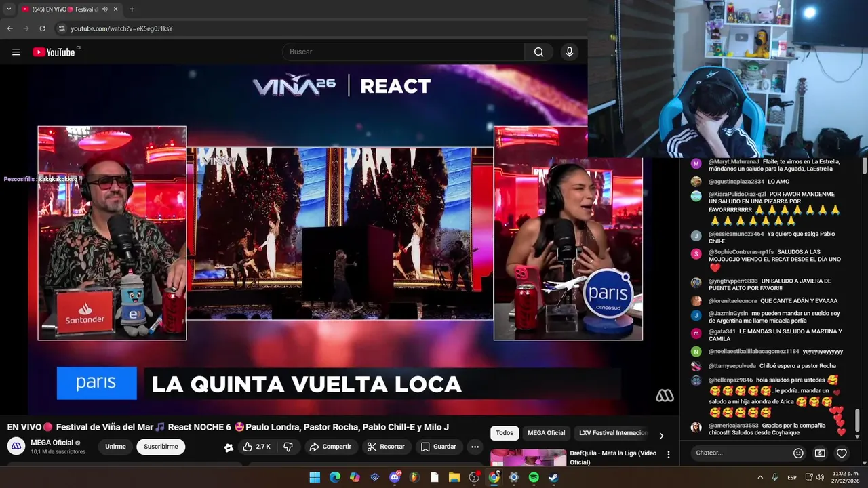Click the Buscar search field
The width and height of the screenshot is (868, 488).
(x=403, y=52)
